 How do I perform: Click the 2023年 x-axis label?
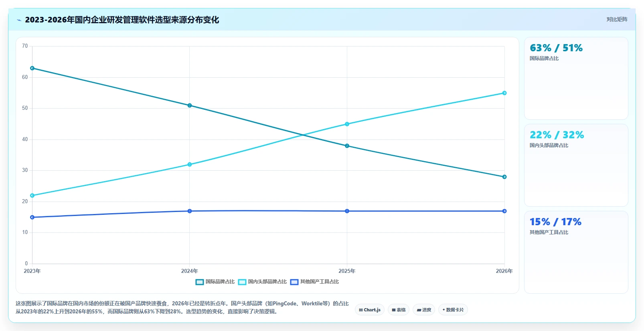coord(32,271)
